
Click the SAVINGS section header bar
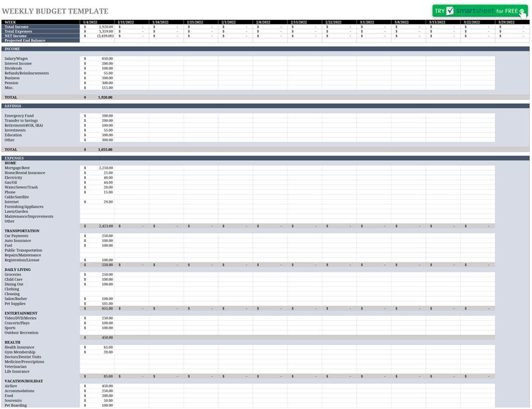pyautogui.click(x=265, y=106)
